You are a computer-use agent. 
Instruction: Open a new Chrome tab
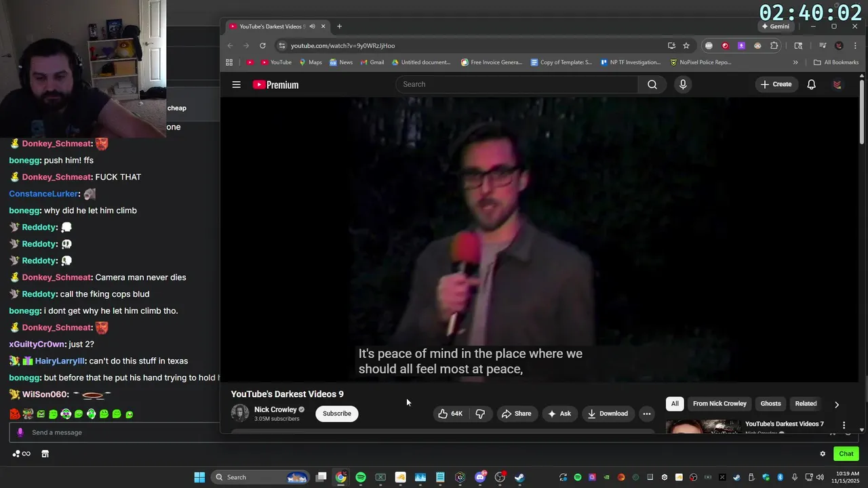click(x=339, y=26)
